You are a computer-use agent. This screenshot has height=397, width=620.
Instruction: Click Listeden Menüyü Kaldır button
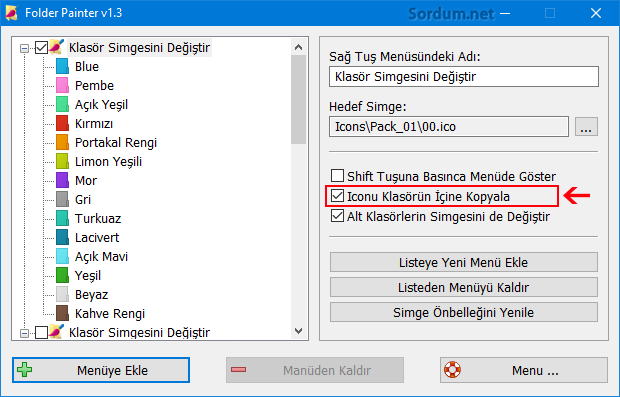coord(464,287)
